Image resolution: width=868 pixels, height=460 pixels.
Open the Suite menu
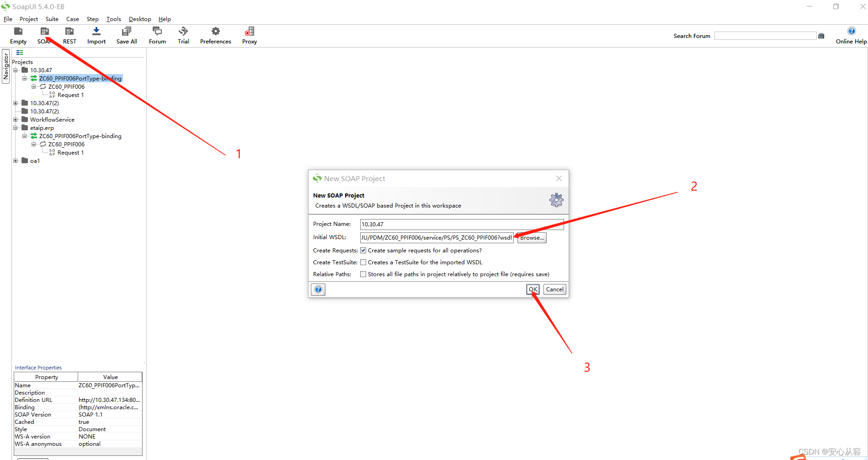pyautogui.click(x=52, y=19)
